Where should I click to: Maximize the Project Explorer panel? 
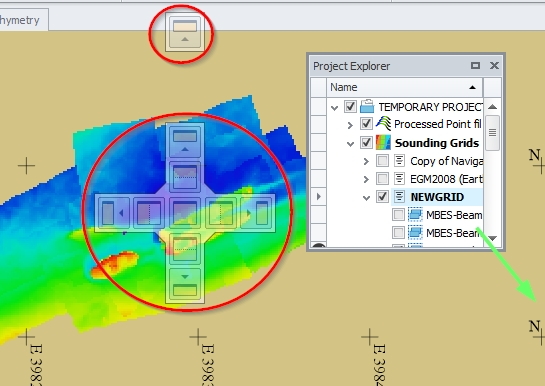475,65
